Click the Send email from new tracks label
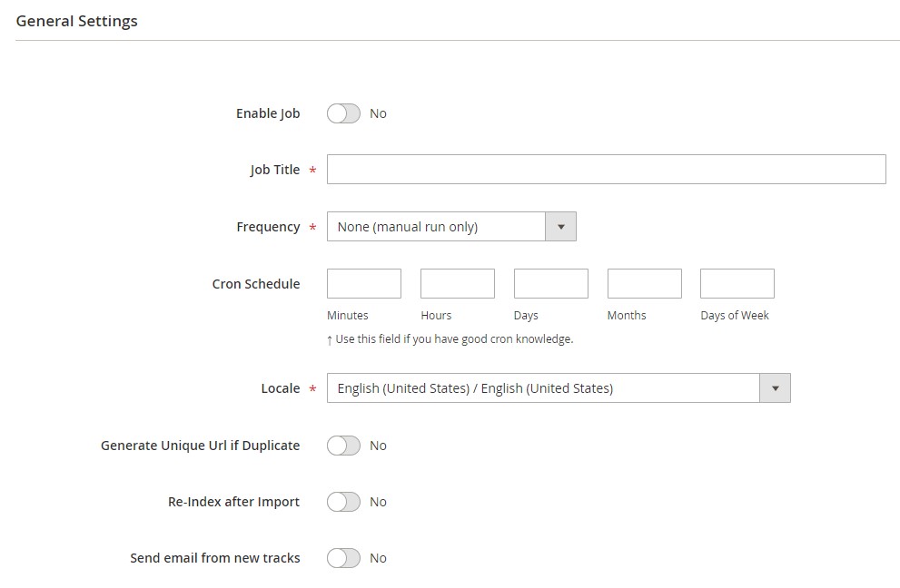Screen dimensions: 900x588 click(214, 558)
